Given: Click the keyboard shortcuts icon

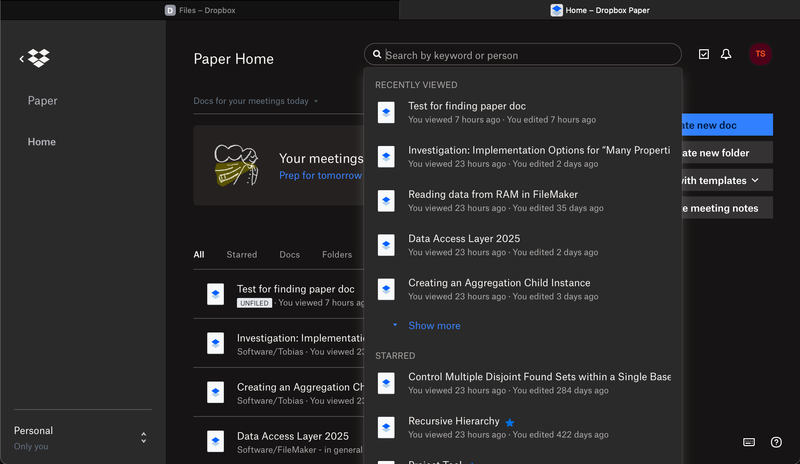Looking at the screenshot, I should (x=749, y=441).
